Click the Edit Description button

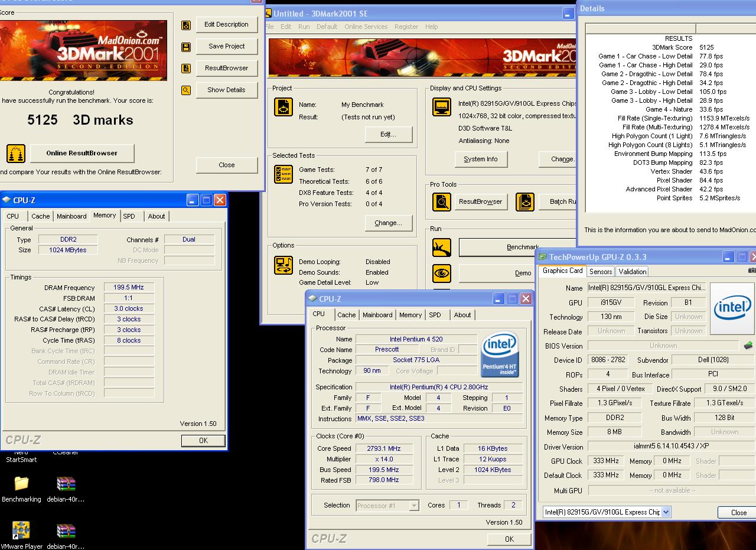tap(226, 25)
